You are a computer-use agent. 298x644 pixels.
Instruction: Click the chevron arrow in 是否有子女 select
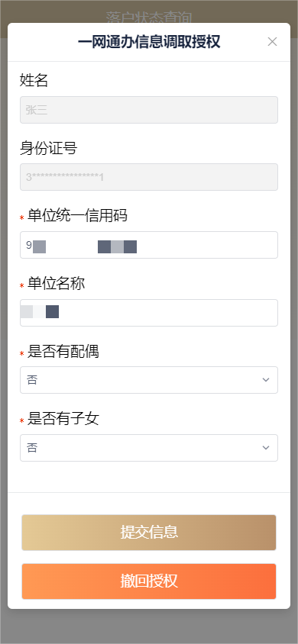[266, 448]
